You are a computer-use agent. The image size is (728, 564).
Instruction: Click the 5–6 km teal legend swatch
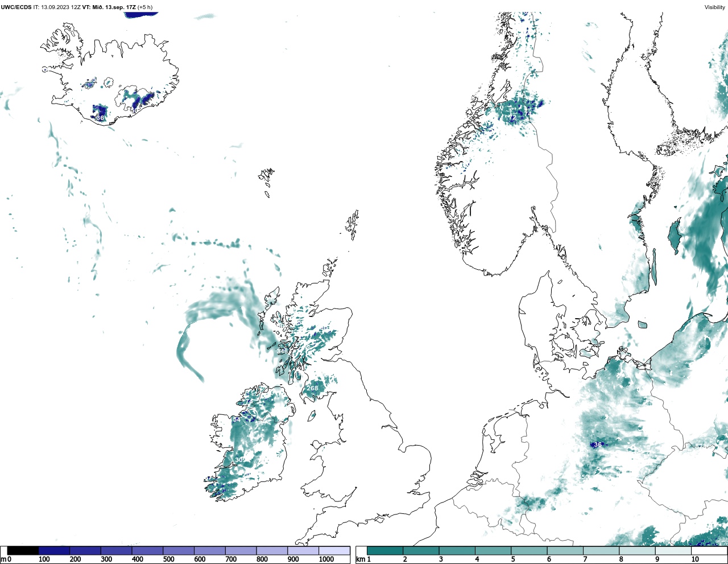tap(529, 550)
